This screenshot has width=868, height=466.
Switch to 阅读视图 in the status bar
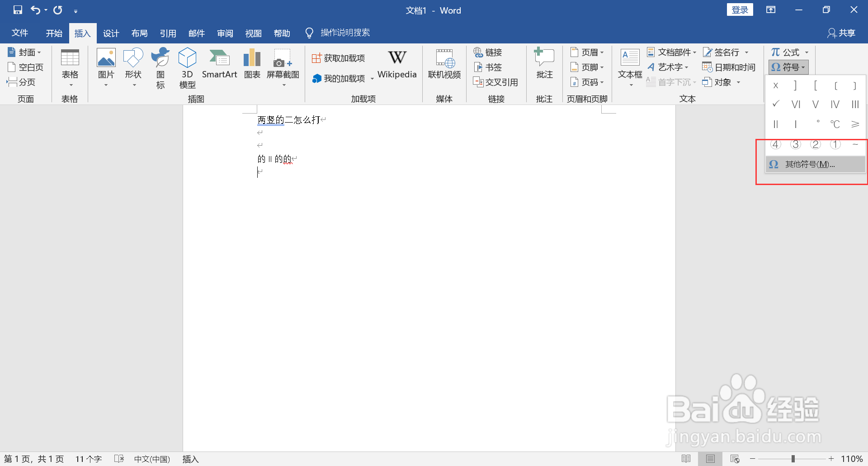[687, 458]
